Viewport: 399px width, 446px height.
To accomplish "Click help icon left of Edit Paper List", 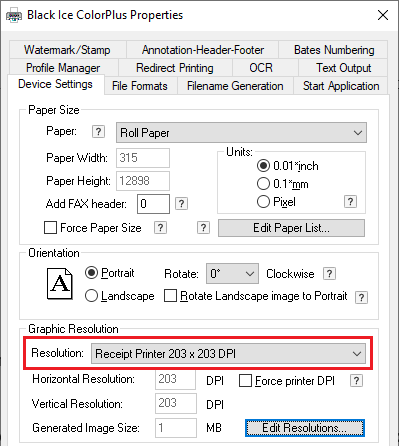I will point(203,228).
